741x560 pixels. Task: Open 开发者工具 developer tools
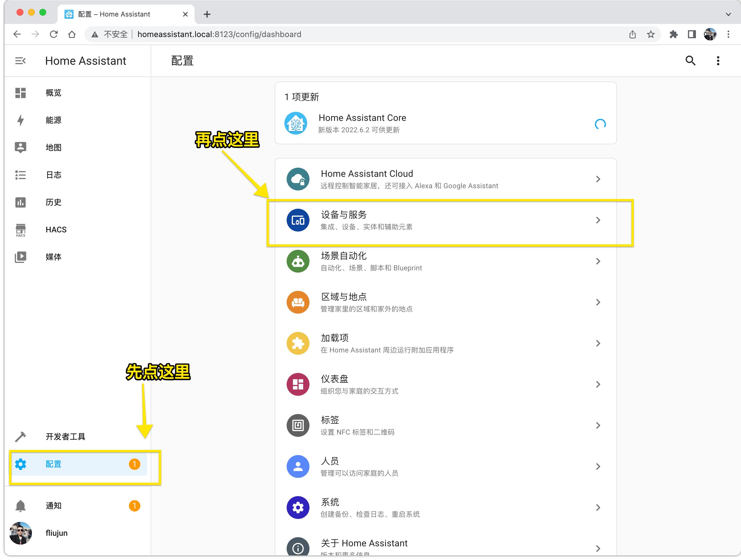tap(65, 437)
